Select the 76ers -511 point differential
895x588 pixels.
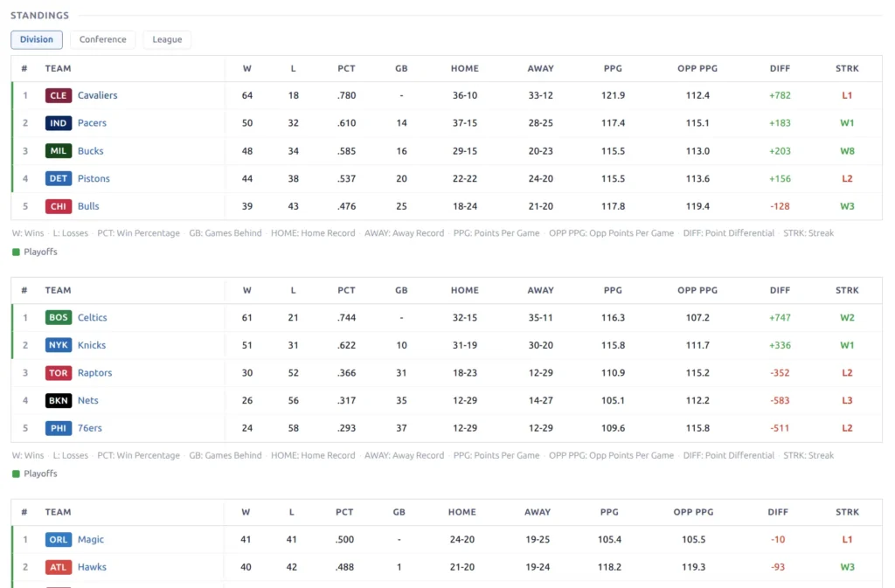pyautogui.click(x=780, y=428)
